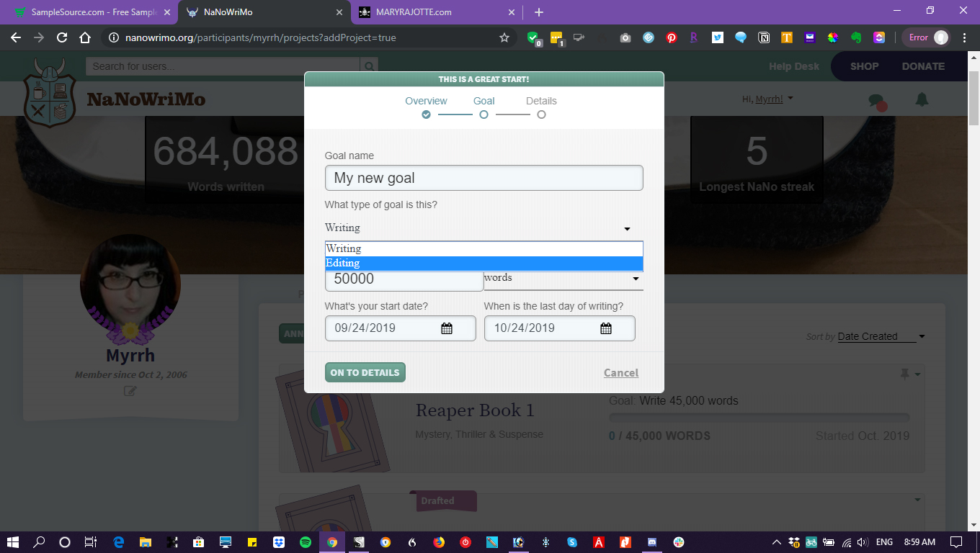Click the start date calendar icon
This screenshot has width=980, height=553.
click(x=447, y=328)
